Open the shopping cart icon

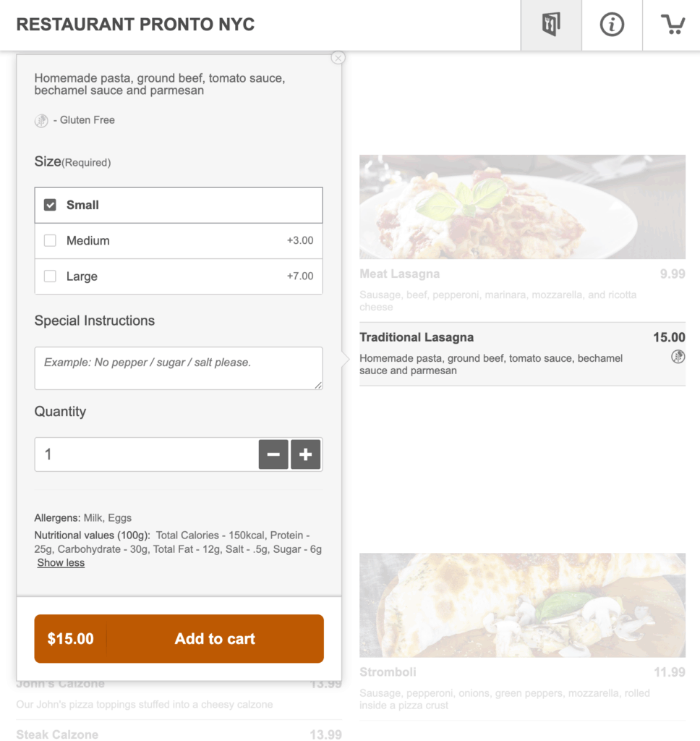[x=673, y=25]
